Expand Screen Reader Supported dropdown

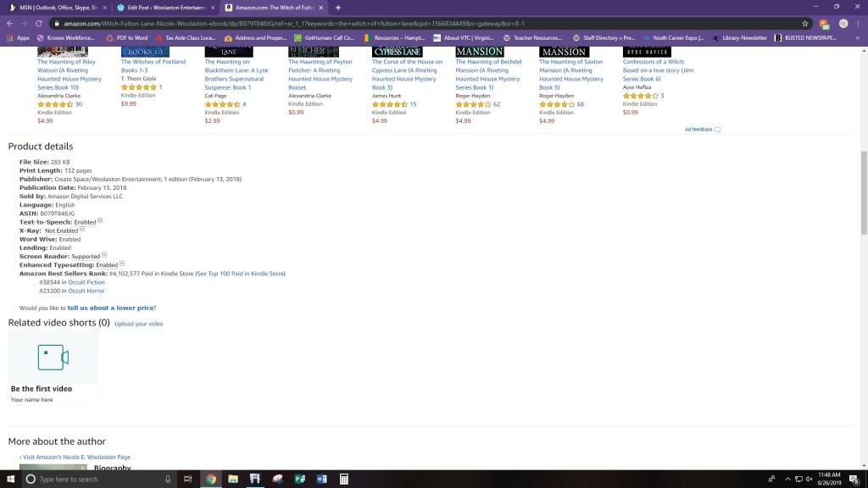104,254
